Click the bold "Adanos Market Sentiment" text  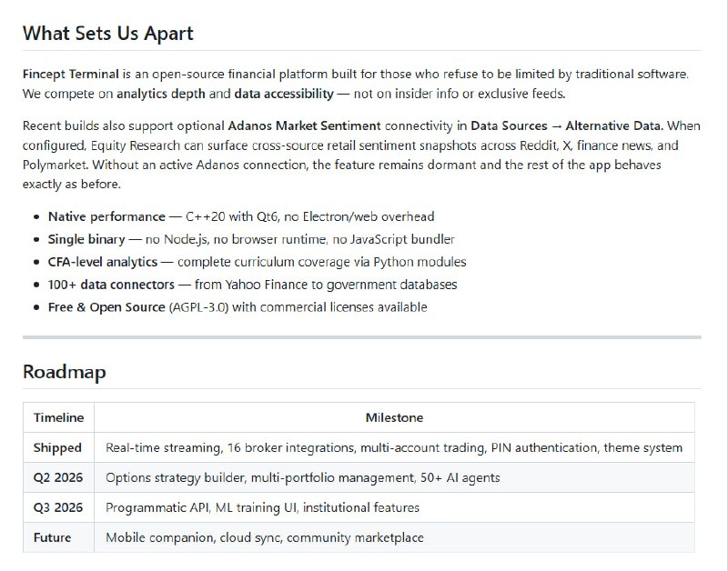(x=305, y=125)
